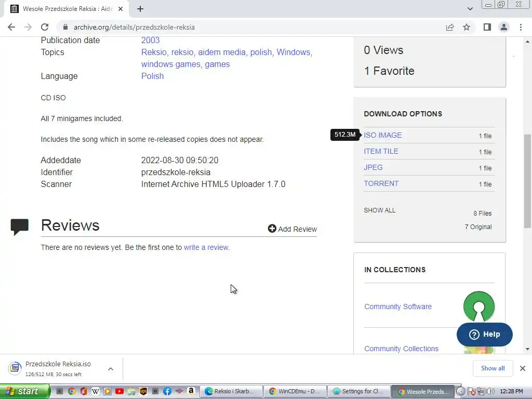Open Facebook quick launch icon

coord(167,391)
